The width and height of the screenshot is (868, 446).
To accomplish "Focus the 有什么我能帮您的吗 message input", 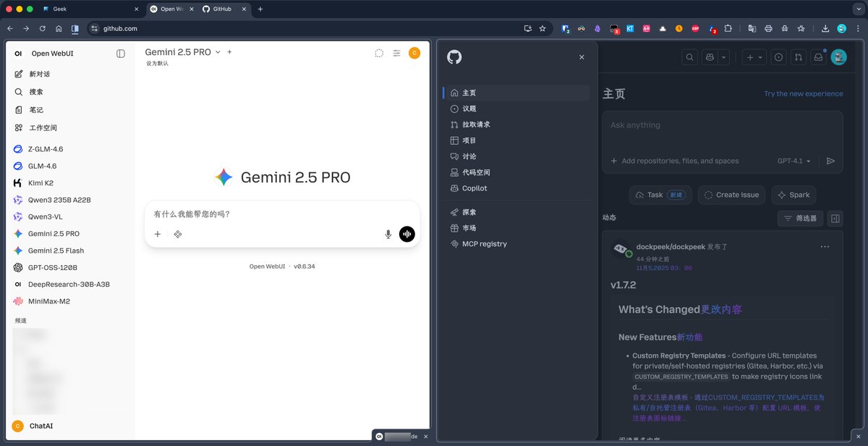I will pyautogui.click(x=282, y=214).
